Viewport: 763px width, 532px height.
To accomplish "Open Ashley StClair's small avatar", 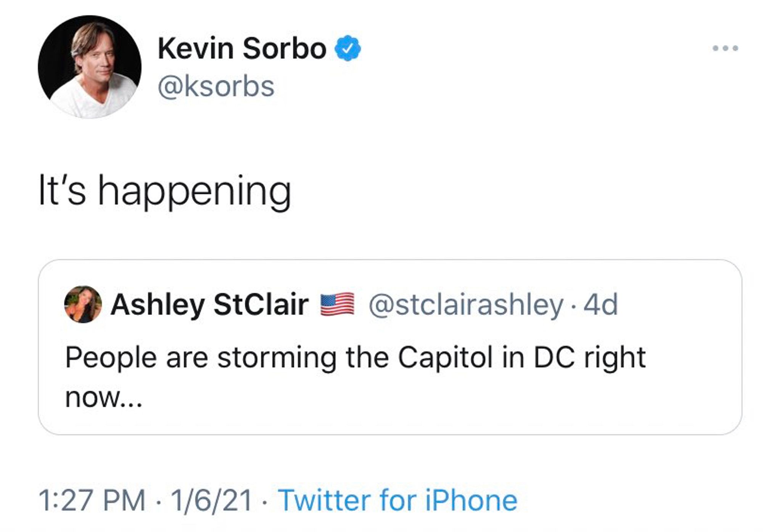I will [x=83, y=304].
